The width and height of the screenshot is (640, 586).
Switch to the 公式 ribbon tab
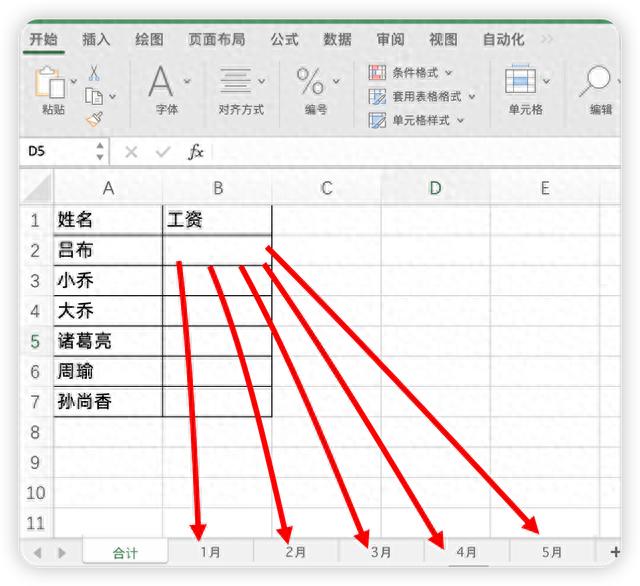284,40
